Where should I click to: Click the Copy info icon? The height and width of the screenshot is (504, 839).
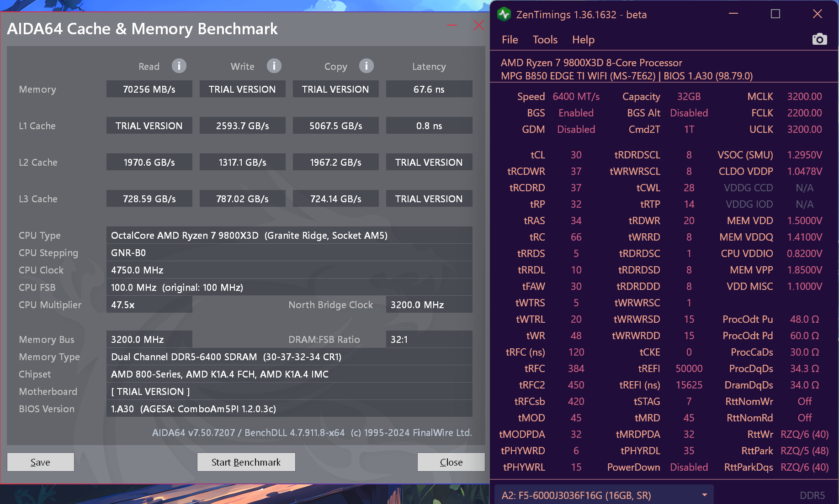point(366,66)
